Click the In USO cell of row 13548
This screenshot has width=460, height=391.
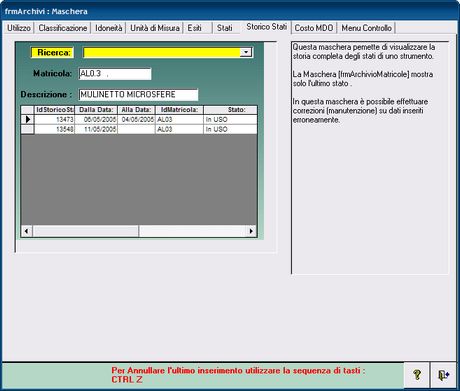(x=230, y=129)
